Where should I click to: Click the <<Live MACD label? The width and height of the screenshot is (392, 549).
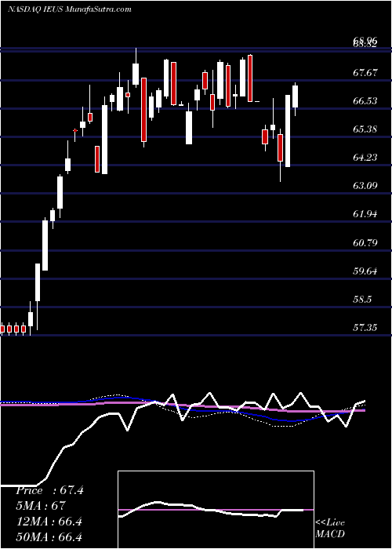(330, 529)
